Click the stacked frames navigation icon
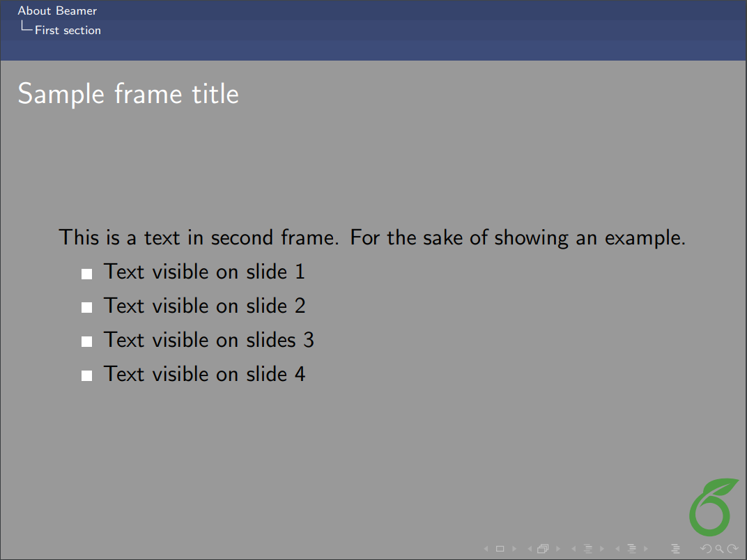This screenshot has height=560, width=747. point(543,549)
